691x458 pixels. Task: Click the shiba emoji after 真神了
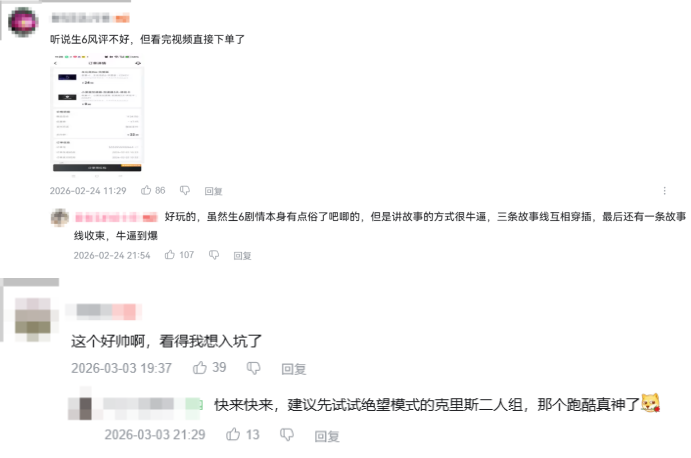pyautogui.click(x=650, y=403)
